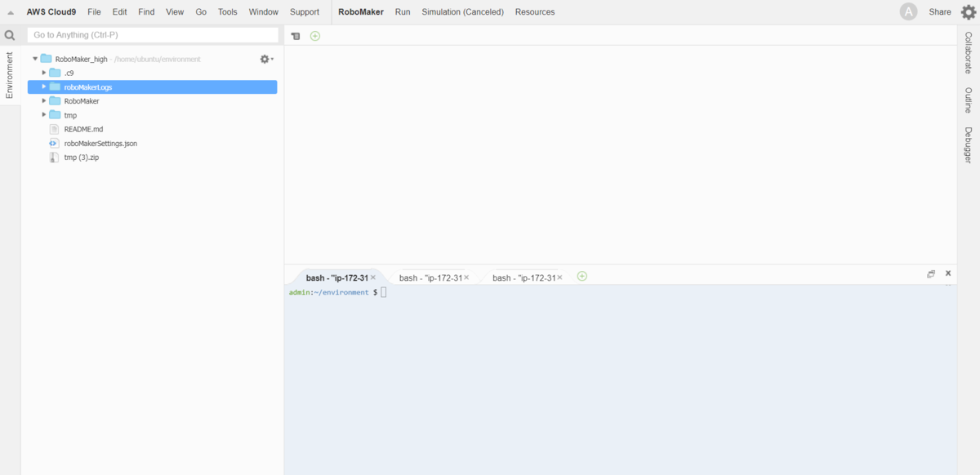Open the Outline side panel
Screen dimensions: 980x475
click(x=969, y=100)
